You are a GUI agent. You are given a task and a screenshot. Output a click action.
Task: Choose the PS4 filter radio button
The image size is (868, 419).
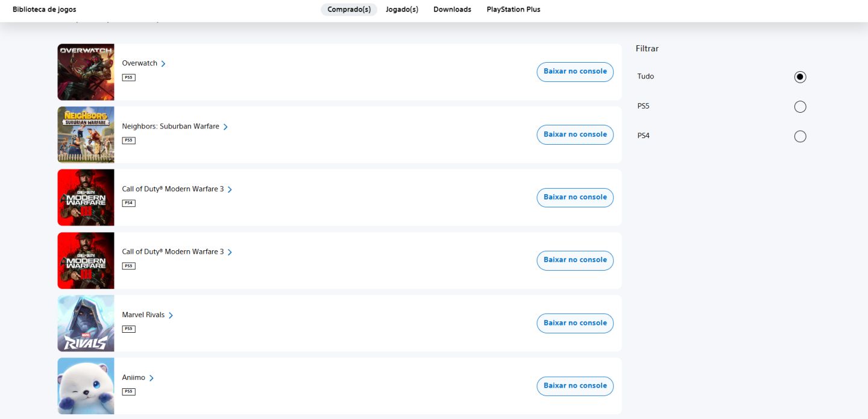[800, 136]
